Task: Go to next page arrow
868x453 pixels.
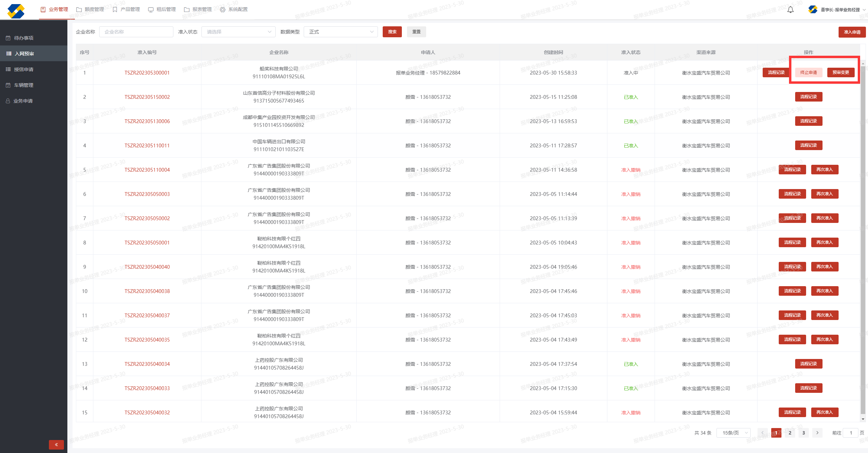Action: pos(817,432)
